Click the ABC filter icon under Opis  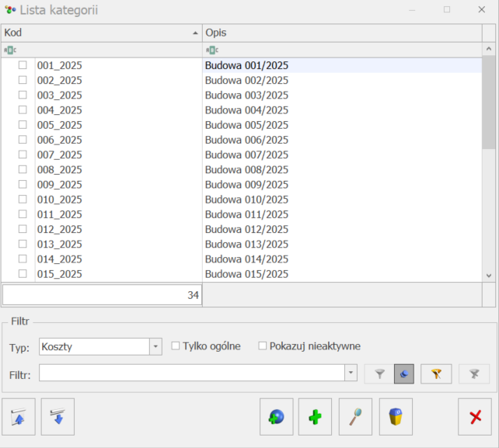click(212, 50)
